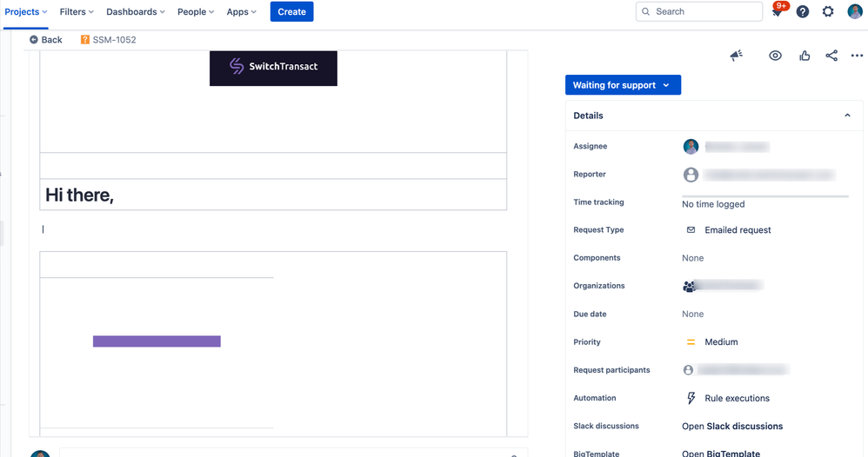Screen dimensions: 868x457
Task: Click the reporter avatar icon
Action: tap(691, 175)
